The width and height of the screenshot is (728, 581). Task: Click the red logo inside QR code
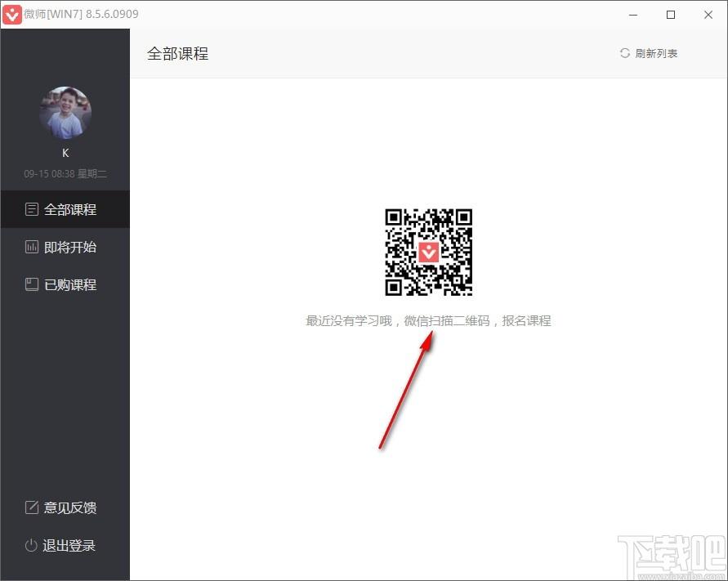(x=428, y=253)
